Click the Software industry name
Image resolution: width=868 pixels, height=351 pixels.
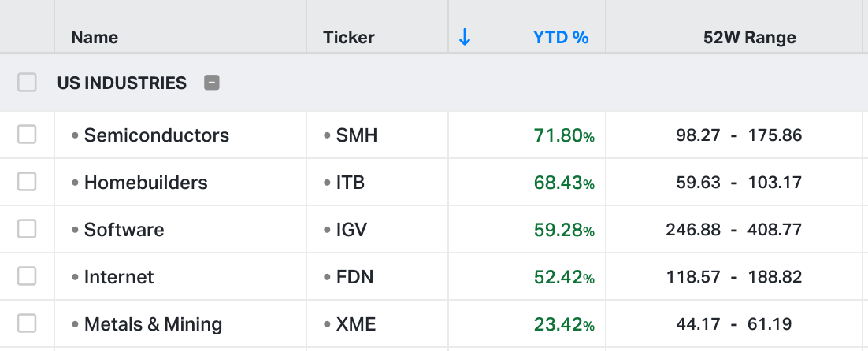(124, 230)
